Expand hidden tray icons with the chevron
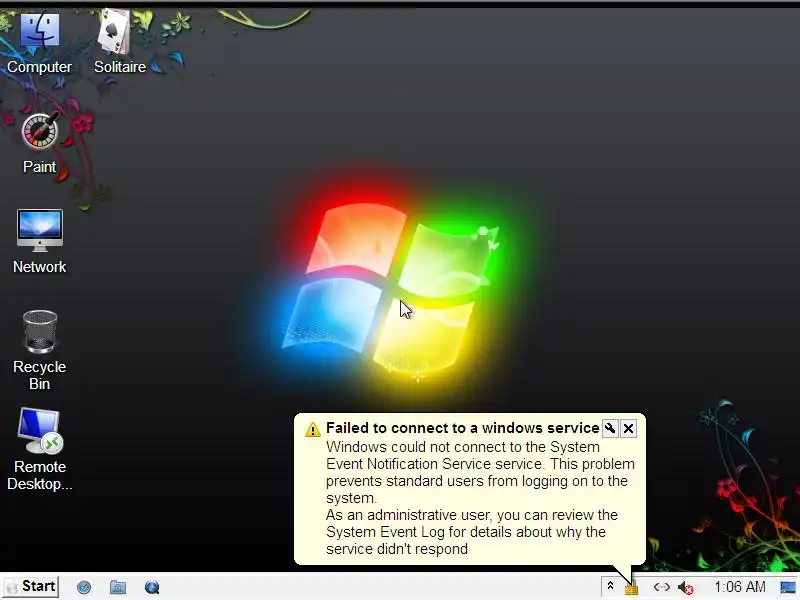This screenshot has height=600, width=800. pyautogui.click(x=610, y=586)
